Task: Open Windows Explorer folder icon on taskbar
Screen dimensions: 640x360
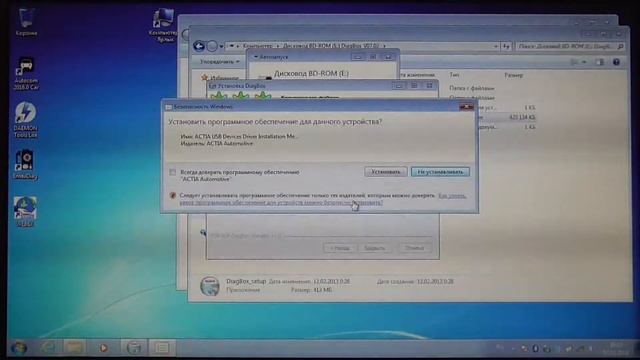Action: pyautogui.click(x=74, y=348)
